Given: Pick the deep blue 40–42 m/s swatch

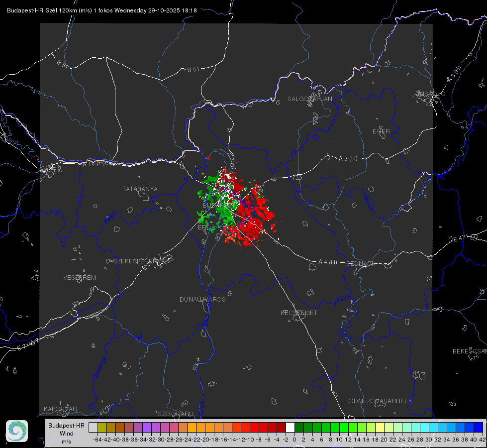Looking at the screenshot, I should click(x=479, y=427).
